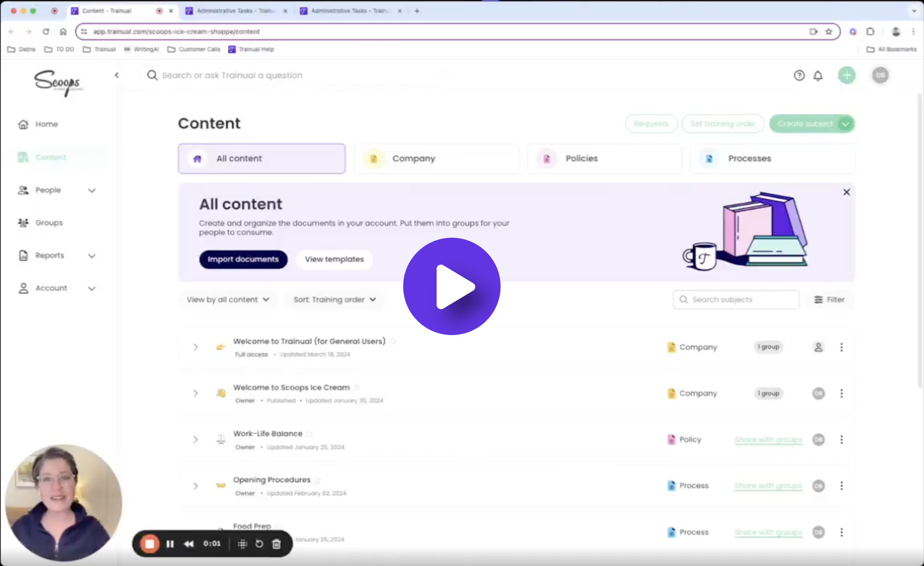The width and height of the screenshot is (924, 566).
Task: Open the Sort: Training order dropdown
Action: click(334, 300)
